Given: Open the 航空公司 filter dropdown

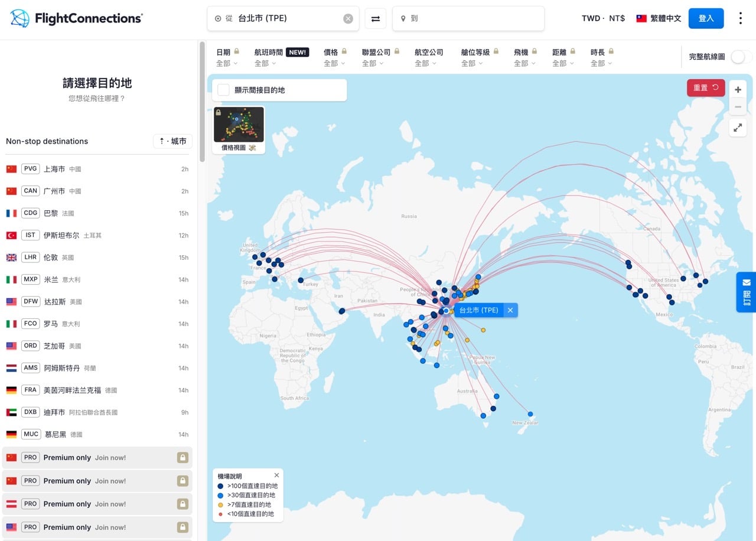Looking at the screenshot, I should coord(429,58).
